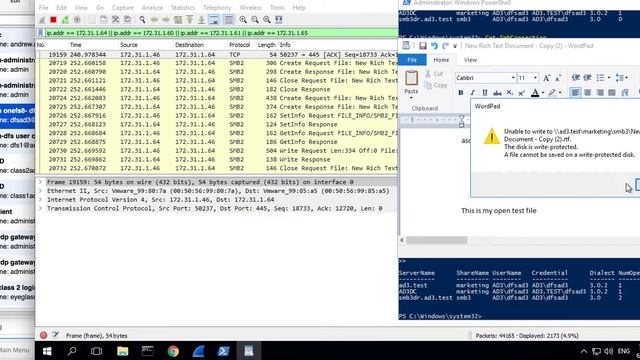
Task: Save the capture file from the Wireshark toolbar
Action: click(104, 20)
